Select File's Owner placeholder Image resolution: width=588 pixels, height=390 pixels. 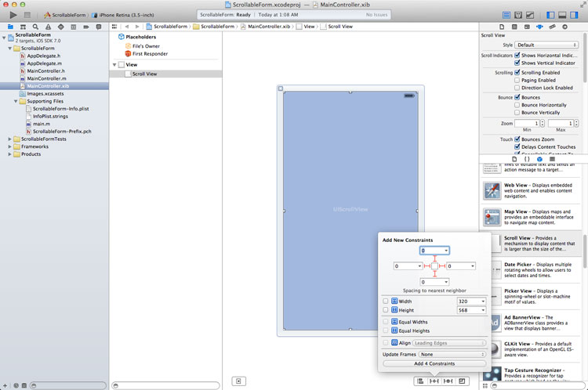(143, 46)
